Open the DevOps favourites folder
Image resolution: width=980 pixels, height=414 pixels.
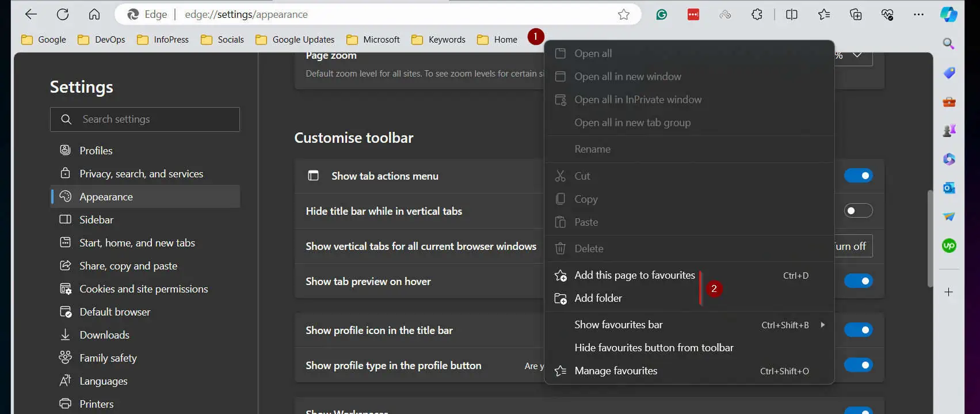101,40
